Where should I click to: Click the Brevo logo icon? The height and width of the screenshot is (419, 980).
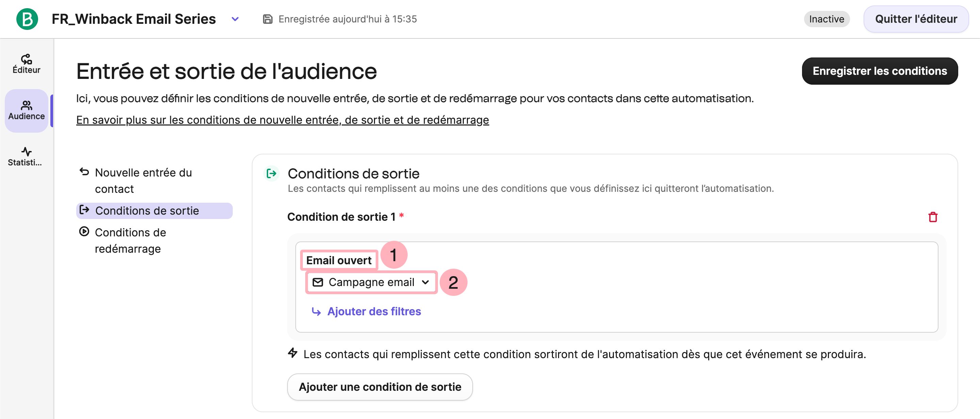pos(27,19)
